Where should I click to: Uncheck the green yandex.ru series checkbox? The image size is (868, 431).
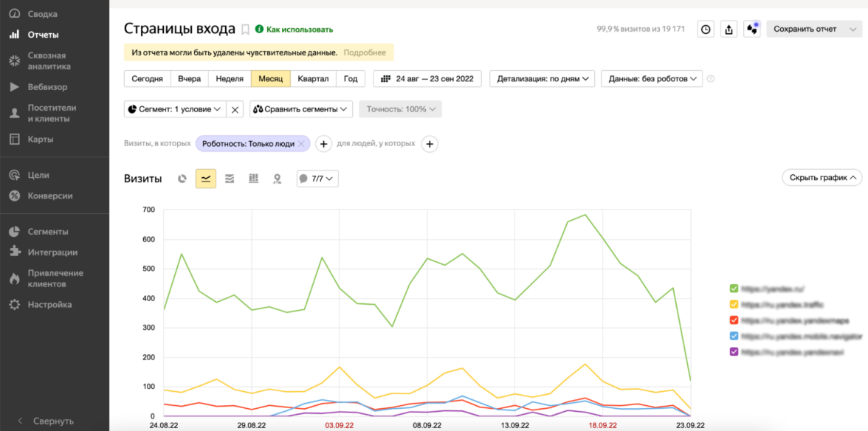pos(734,289)
